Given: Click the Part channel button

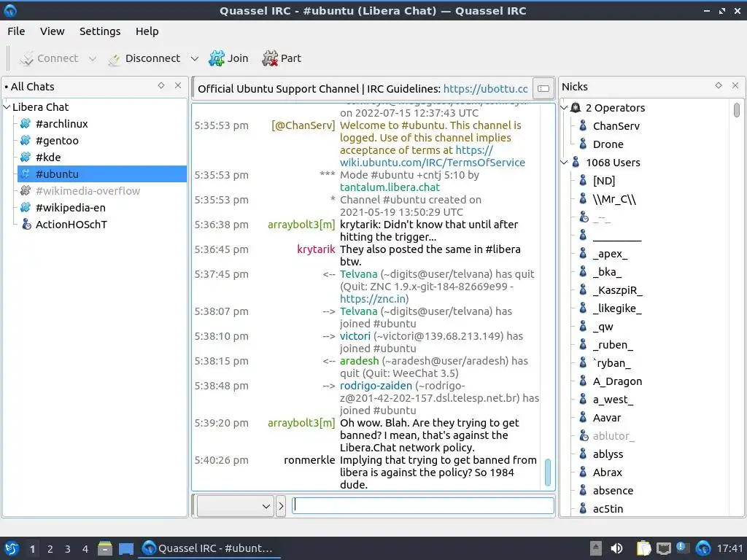Looking at the screenshot, I should point(282,58).
